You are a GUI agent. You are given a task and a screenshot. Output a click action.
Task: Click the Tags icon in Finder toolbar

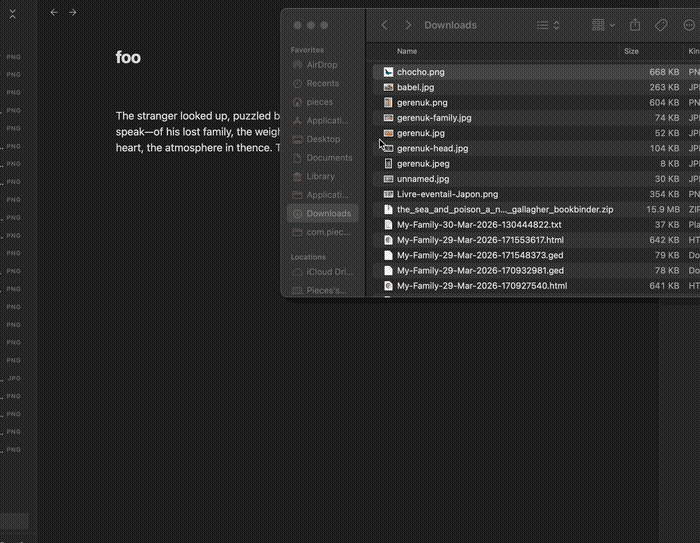[x=661, y=25]
